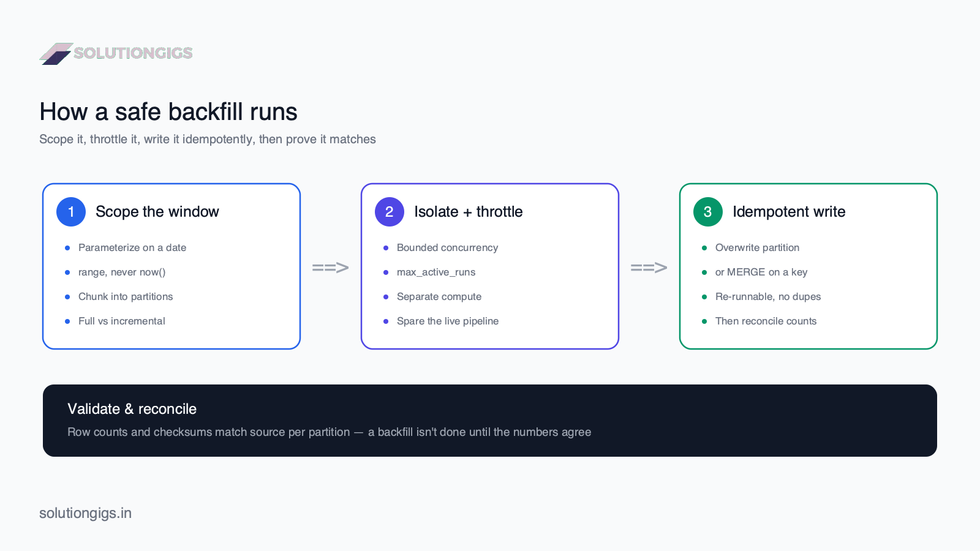Click the SolutionGigs logo mark

[x=56, y=54]
